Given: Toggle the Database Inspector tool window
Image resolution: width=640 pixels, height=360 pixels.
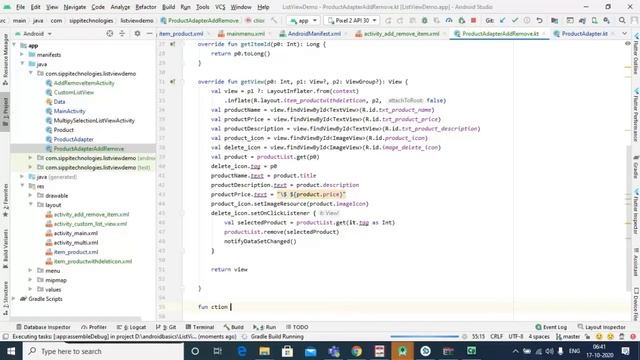Looking at the screenshot, I should coord(43,327).
